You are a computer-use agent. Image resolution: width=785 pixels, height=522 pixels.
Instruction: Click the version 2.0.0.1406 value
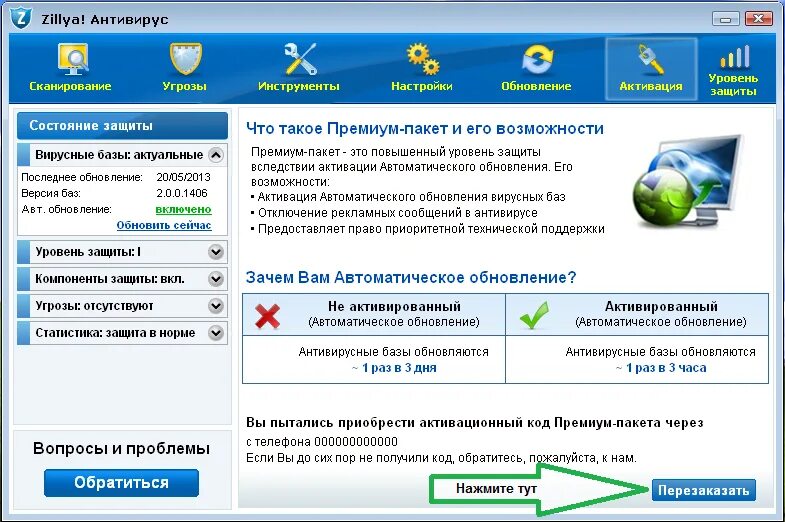pyautogui.click(x=182, y=193)
